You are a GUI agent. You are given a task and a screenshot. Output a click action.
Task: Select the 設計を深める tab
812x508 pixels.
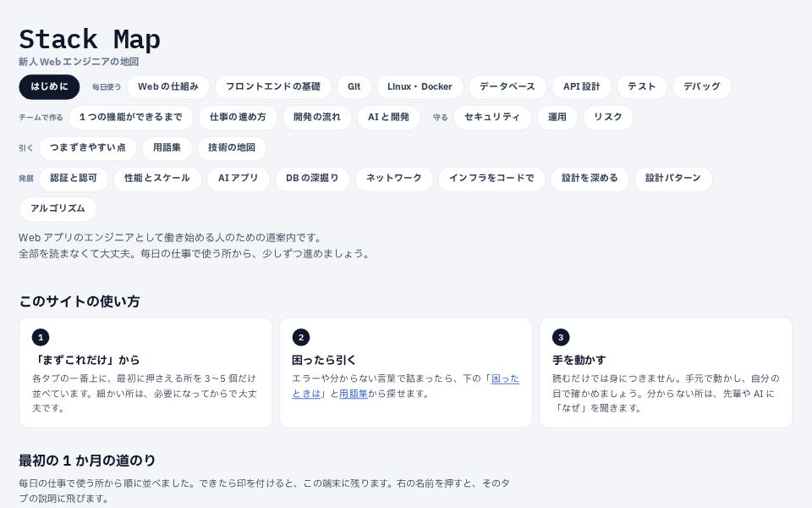coord(590,179)
